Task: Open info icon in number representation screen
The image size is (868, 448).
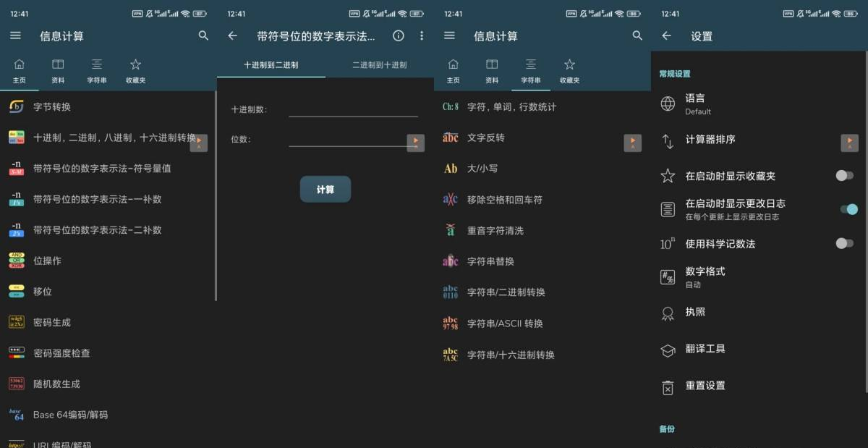Action: tap(399, 35)
